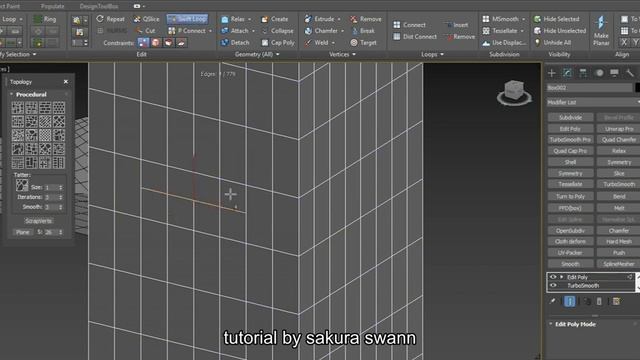Click the Subdivide modifier button
This screenshot has width=640, height=360.
pos(570,118)
